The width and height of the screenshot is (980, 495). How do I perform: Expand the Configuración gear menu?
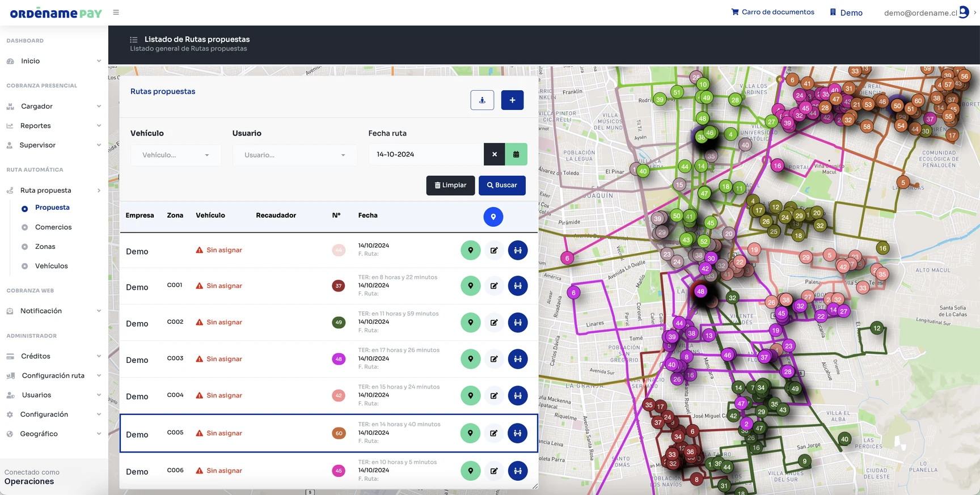(x=54, y=414)
